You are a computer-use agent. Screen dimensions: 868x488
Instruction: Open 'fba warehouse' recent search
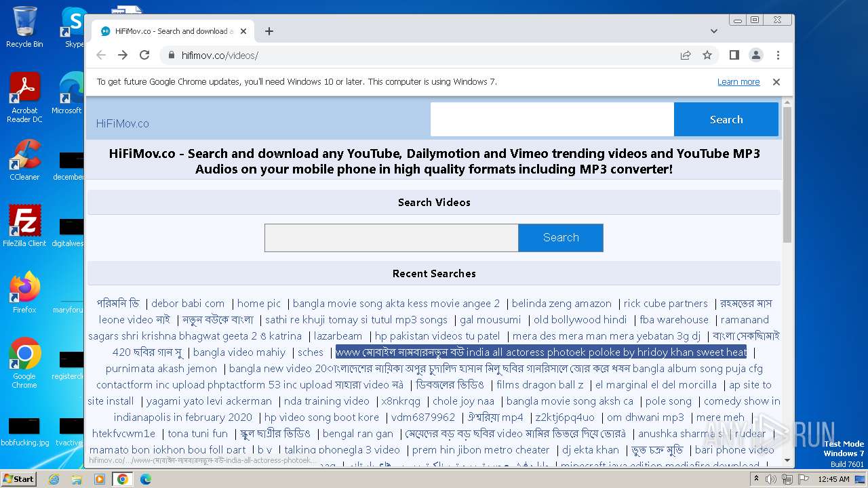674,320
